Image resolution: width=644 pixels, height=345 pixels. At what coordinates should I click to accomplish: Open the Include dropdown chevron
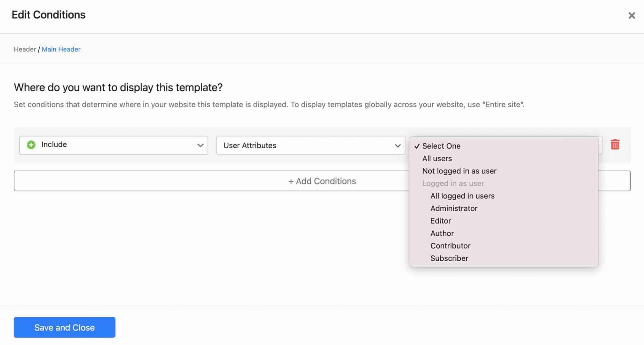[x=200, y=145]
